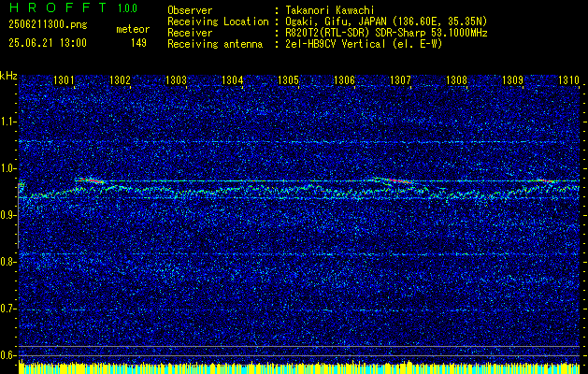Click the date stamp 25.06.21 13:00
Screen dimensions: 588x374
tap(48, 43)
